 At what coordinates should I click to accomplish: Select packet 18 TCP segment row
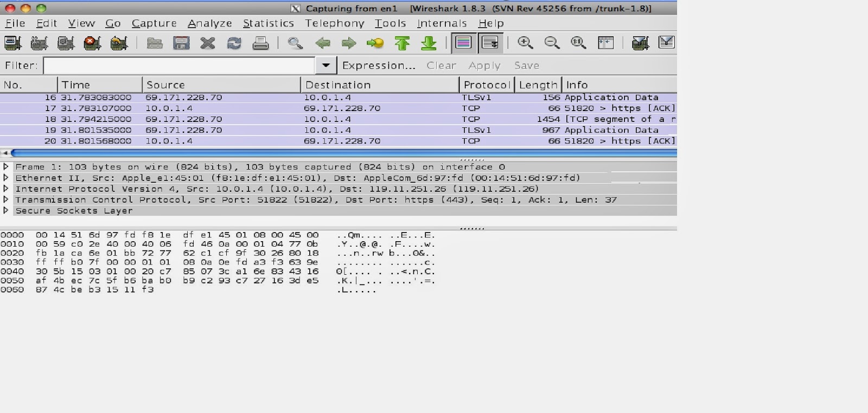pos(339,119)
